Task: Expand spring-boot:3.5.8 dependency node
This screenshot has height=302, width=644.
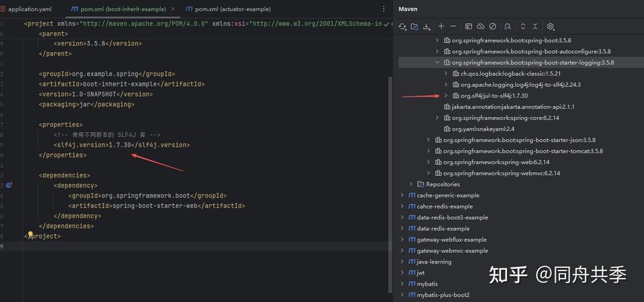Action: coord(437,40)
